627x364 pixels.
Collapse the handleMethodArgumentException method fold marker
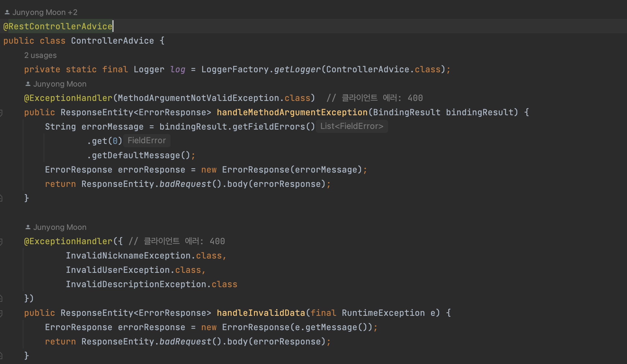[x=1, y=113]
